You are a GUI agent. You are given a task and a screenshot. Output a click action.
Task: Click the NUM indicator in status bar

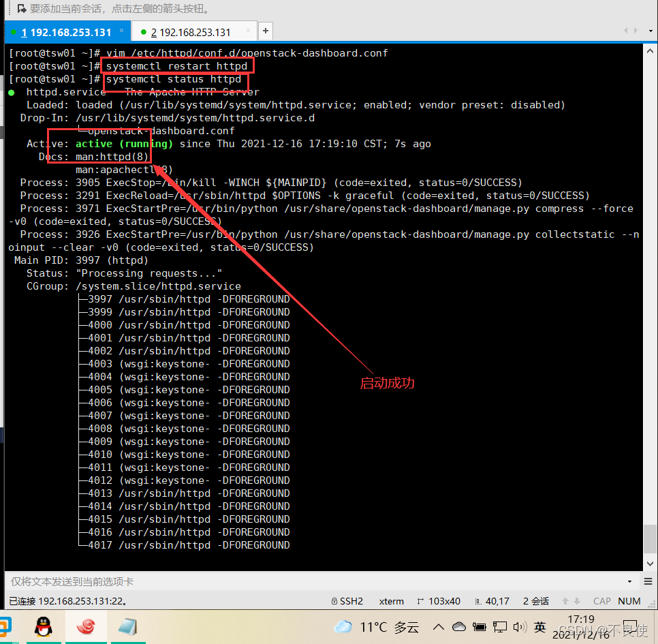pyautogui.click(x=629, y=601)
